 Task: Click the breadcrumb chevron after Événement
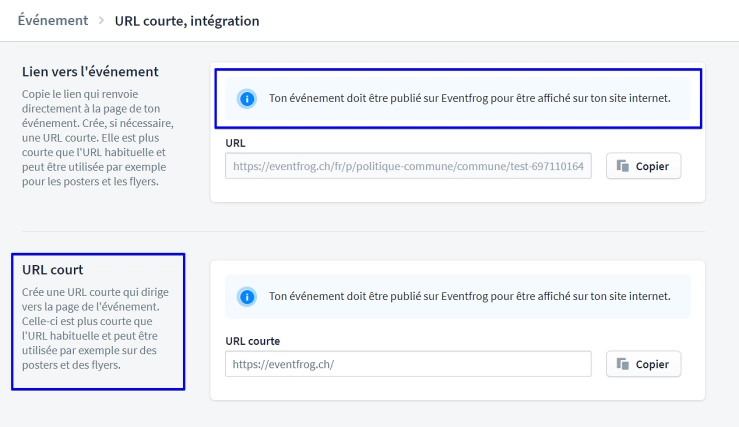pyautogui.click(x=100, y=20)
